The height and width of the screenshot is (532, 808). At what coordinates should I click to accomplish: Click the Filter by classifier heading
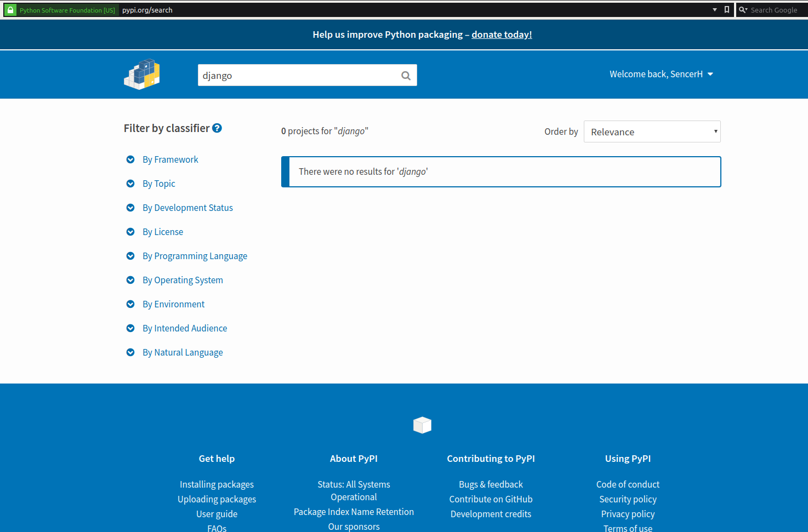point(167,128)
